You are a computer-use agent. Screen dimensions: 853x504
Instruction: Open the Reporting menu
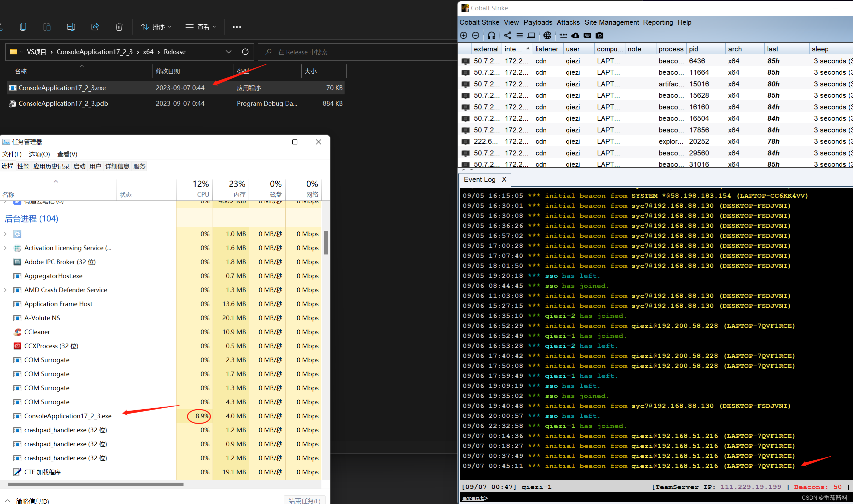[x=658, y=22]
